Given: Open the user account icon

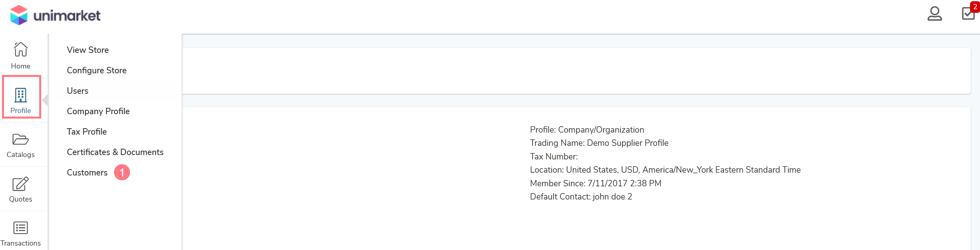Looking at the screenshot, I should [x=934, y=14].
